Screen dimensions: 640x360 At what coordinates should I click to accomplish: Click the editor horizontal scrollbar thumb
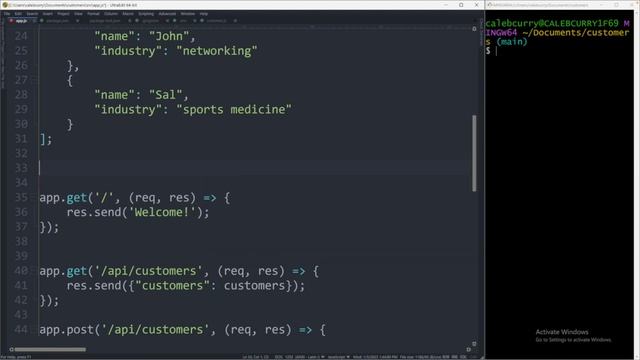coord(50,349)
